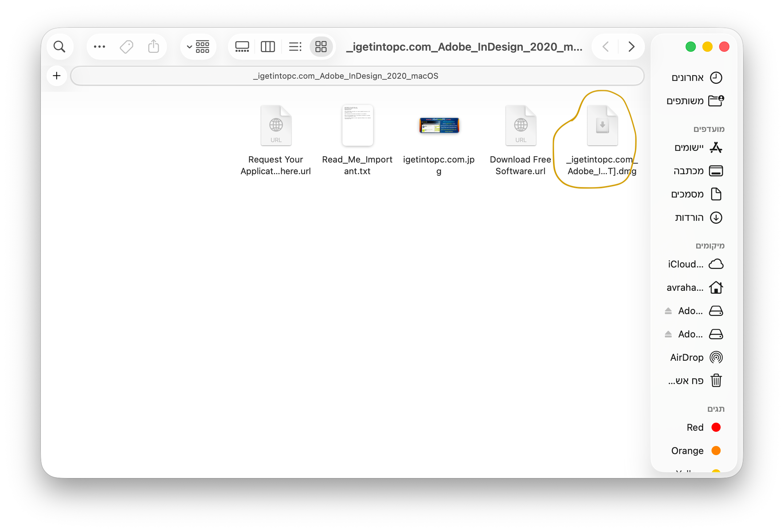Click the edit tags icon
The image size is (784, 532).
126,47
